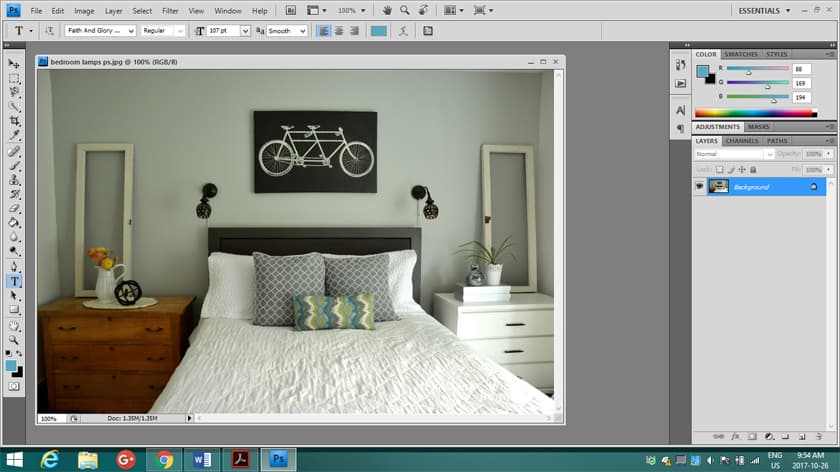
Task: Open the Character panel icon in dock
Action: coord(680,110)
